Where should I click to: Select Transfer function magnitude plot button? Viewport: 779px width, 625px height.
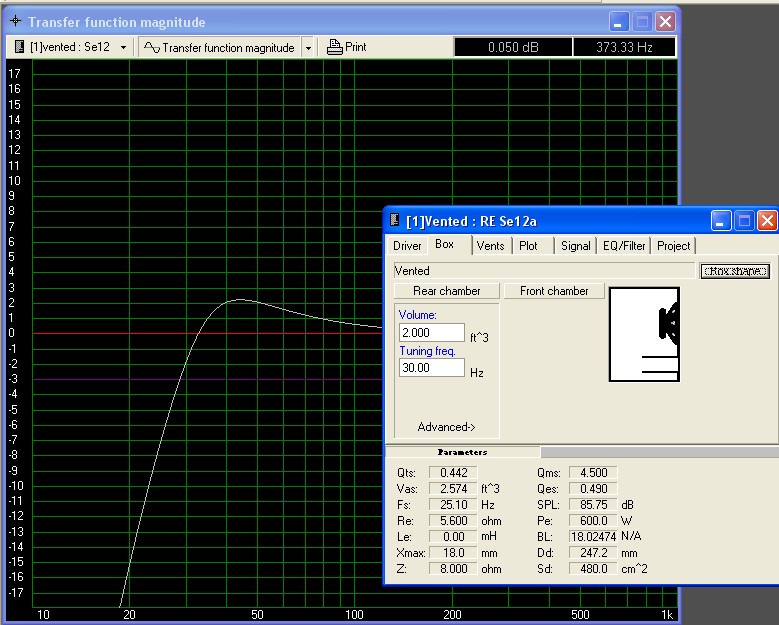point(219,48)
